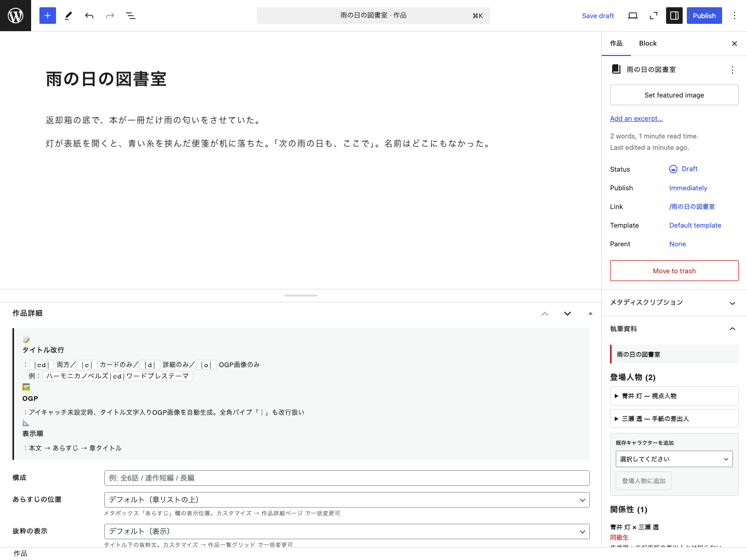Viewport: 747px width, 560px height.
Task: Click the post title 雨の日の図書室 heading
Action: tap(106, 79)
